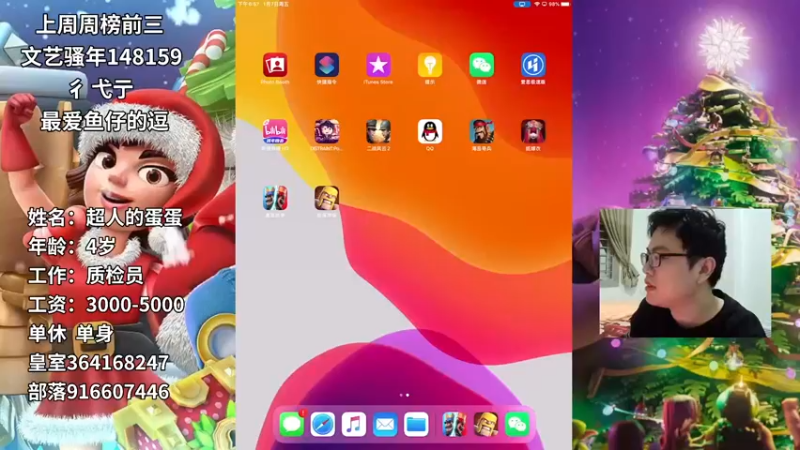Viewport: 800px width, 450px height.
Task: Tap the status bar time and date
Action: point(264,4)
